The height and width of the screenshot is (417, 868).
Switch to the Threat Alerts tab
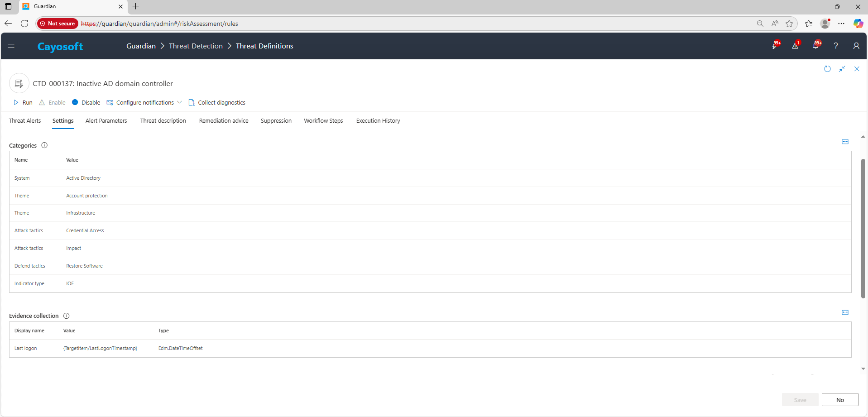pos(25,121)
